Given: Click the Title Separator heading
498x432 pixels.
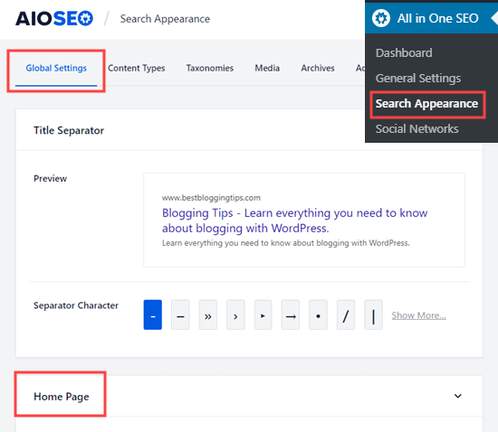Looking at the screenshot, I should (69, 130).
